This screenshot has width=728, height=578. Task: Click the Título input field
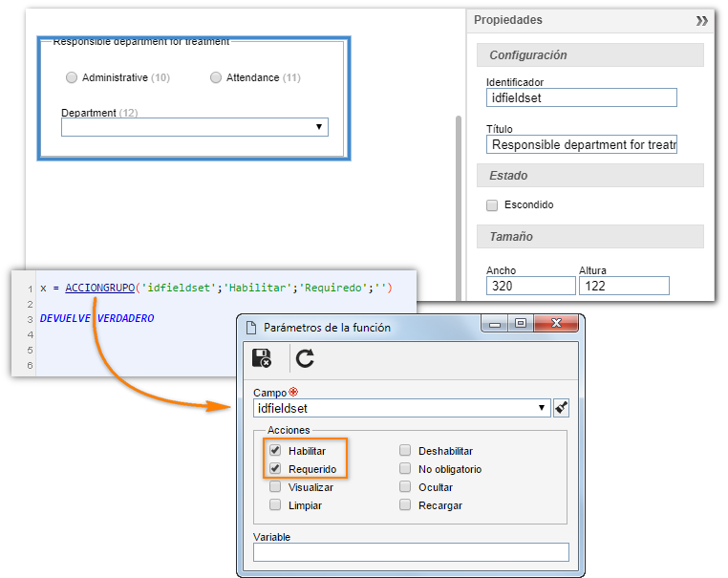pos(581,145)
